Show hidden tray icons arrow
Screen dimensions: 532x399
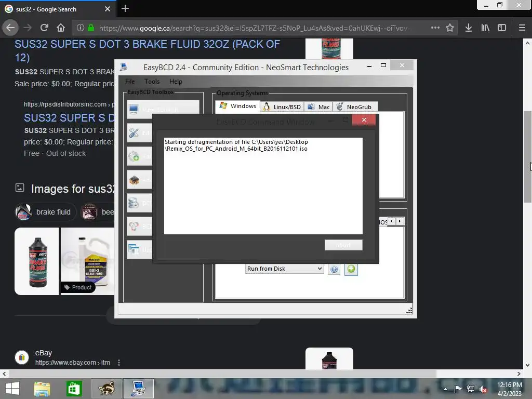(445, 389)
